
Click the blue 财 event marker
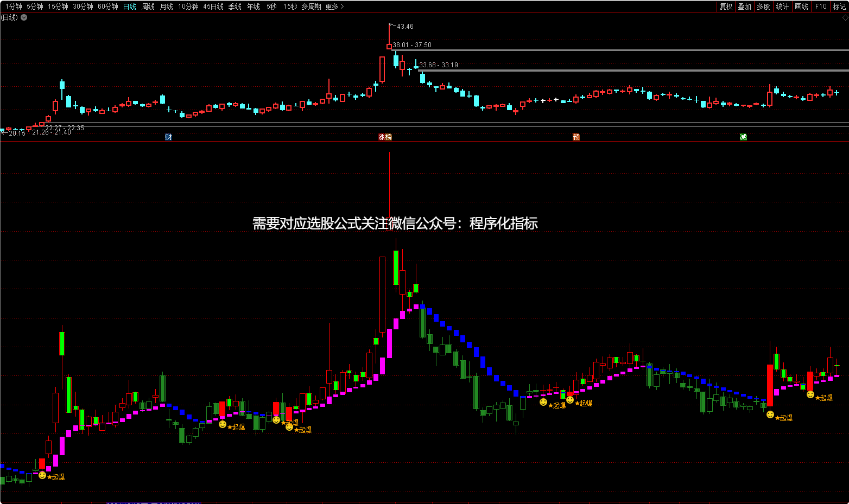point(168,137)
